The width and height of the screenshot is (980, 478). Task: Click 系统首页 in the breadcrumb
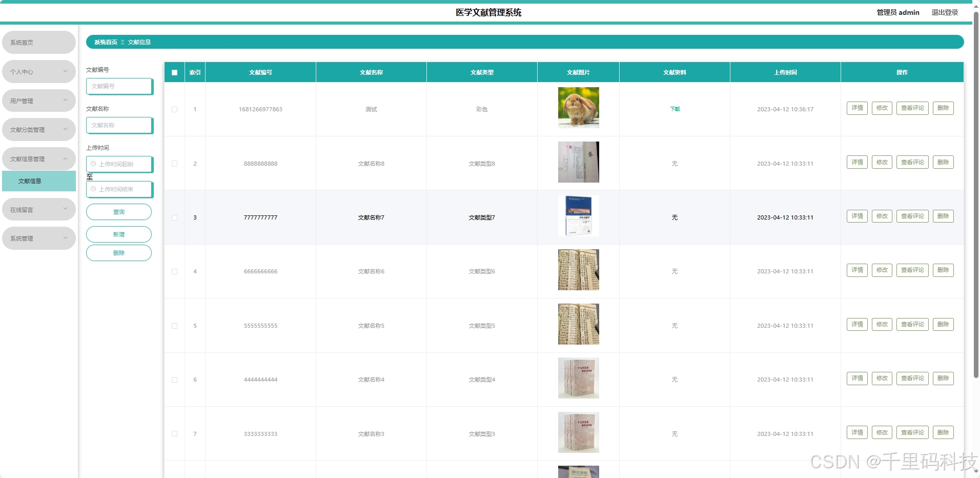click(x=106, y=42)
